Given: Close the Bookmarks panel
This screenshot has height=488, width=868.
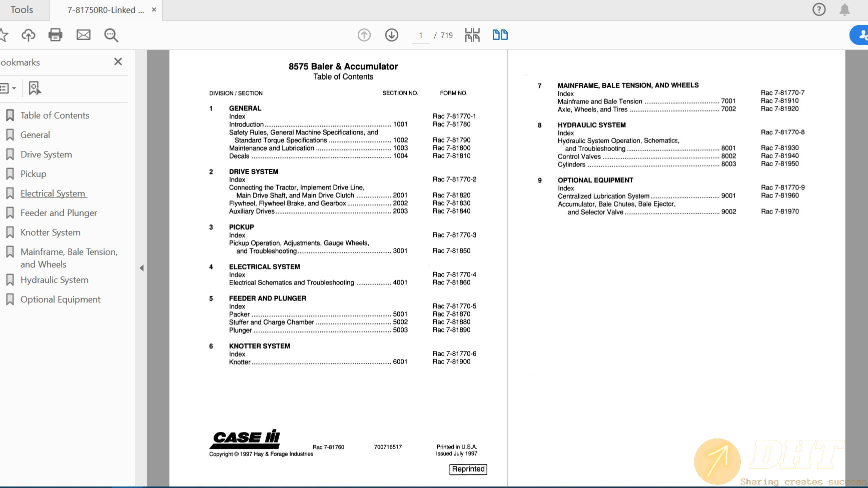Looking at the screenshot, I should click(x=118, y=61).
